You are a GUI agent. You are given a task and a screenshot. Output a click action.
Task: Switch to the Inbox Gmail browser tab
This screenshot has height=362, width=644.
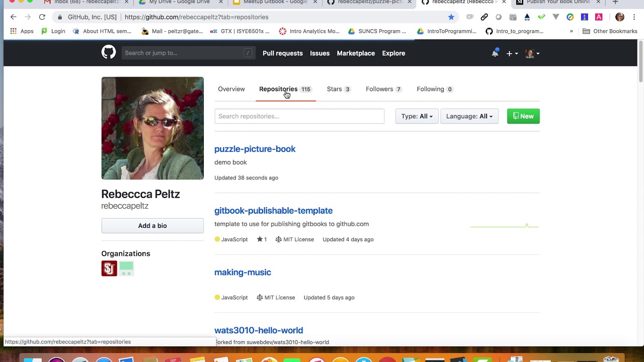point(87,3)
